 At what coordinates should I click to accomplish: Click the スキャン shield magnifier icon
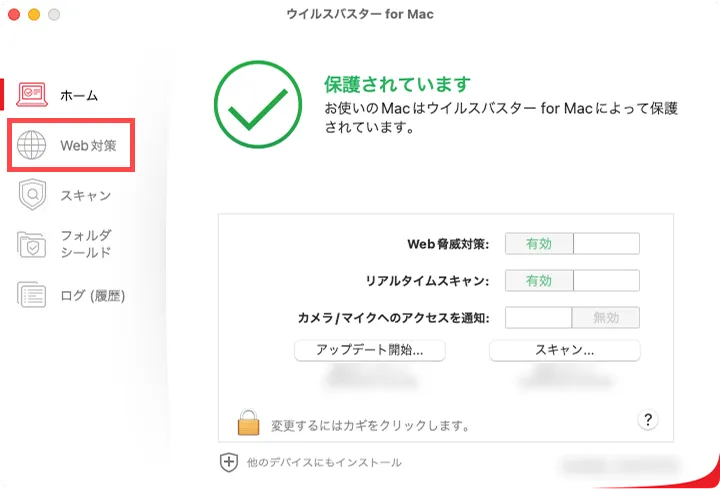[32, 195]
